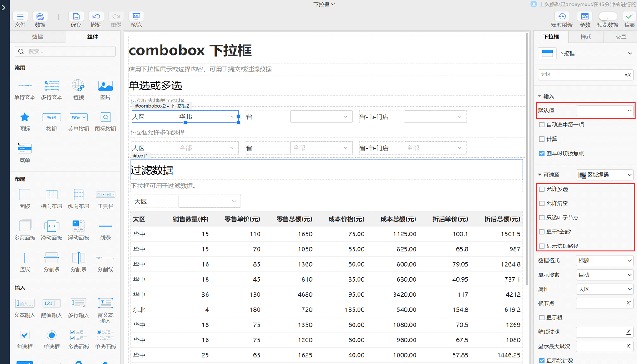
Task: Click the 按钮 component button
Action: (x=51, y=117)
